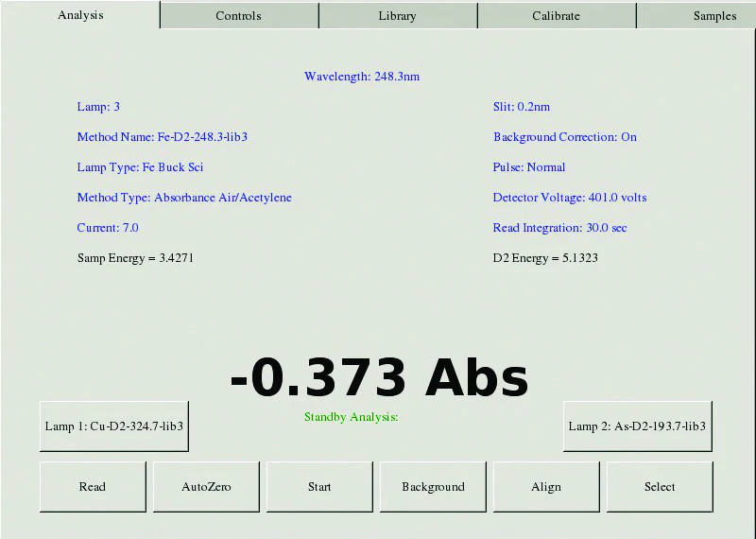Image resolution: width=756 pixels, height=539 pixels.
Task: Click the Select button
Action: pos(660,486)
